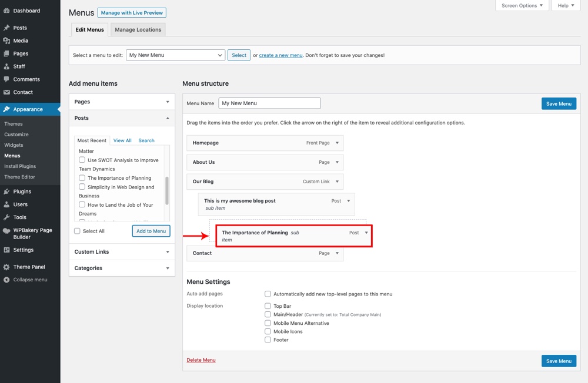Expand Our Blog menu item options arrow
Viewport: 588px width, 383px height.
[x=337, y=182]
